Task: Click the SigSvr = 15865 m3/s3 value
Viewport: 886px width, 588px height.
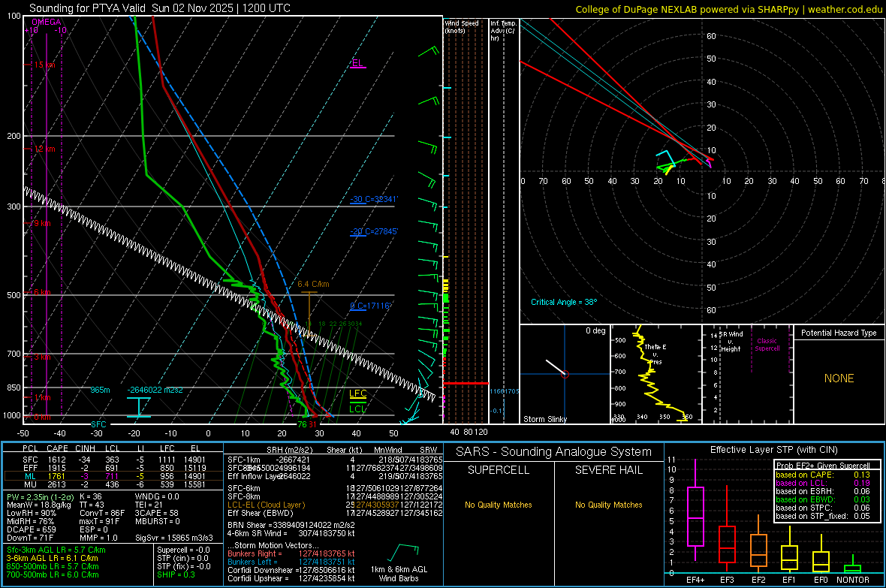Action: click(x=174, y=538)
